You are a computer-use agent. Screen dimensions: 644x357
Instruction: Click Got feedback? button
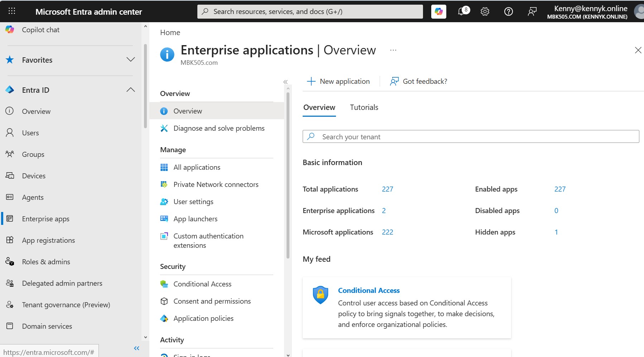coord(419,81)
